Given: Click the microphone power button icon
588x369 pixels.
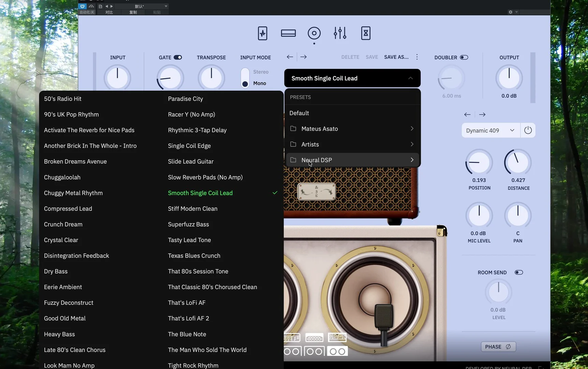Looking at the screenshot, I should [528, 130].
